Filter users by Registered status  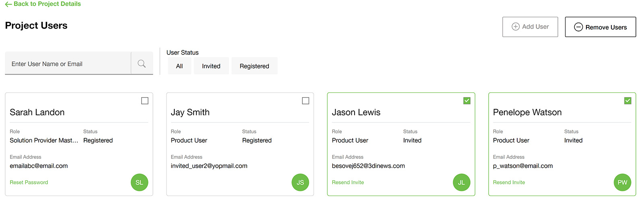(x=254, y=66)
